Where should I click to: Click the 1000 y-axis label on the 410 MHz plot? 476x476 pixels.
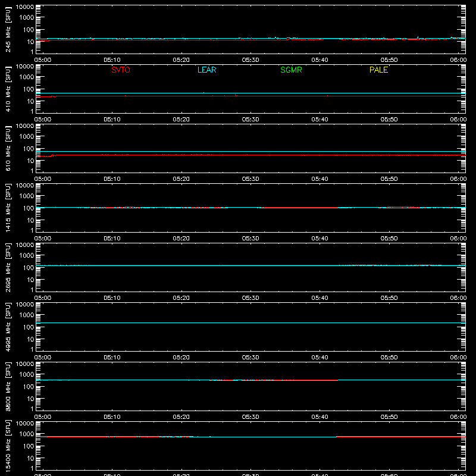27,77
